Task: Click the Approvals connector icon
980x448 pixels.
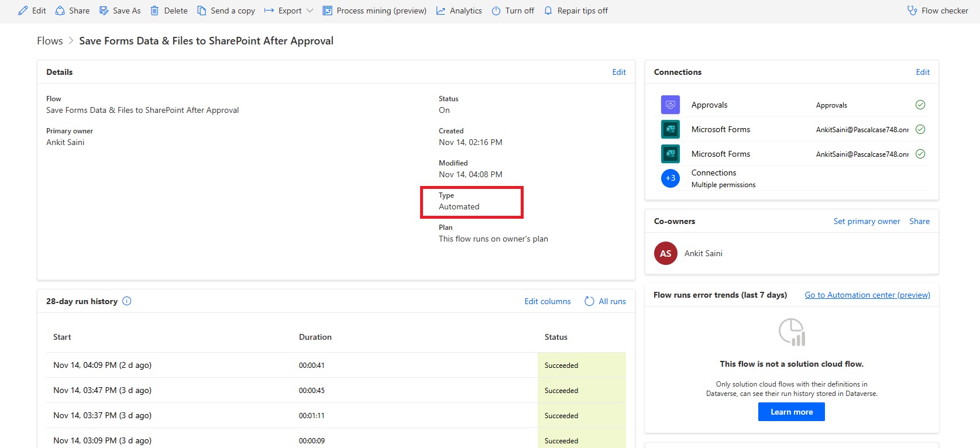Action: pyautogui.click(x=670, y=105)
